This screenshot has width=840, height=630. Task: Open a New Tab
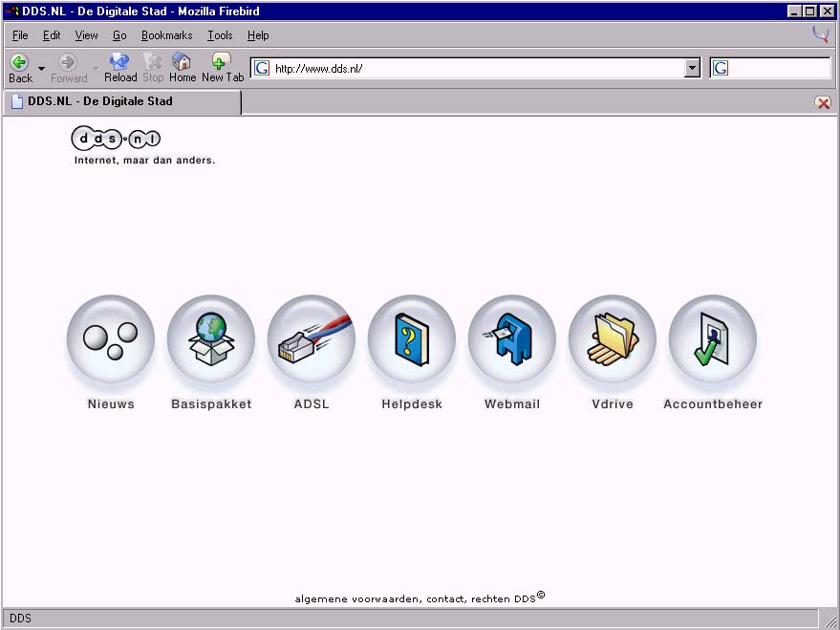(x=223, y=68)
